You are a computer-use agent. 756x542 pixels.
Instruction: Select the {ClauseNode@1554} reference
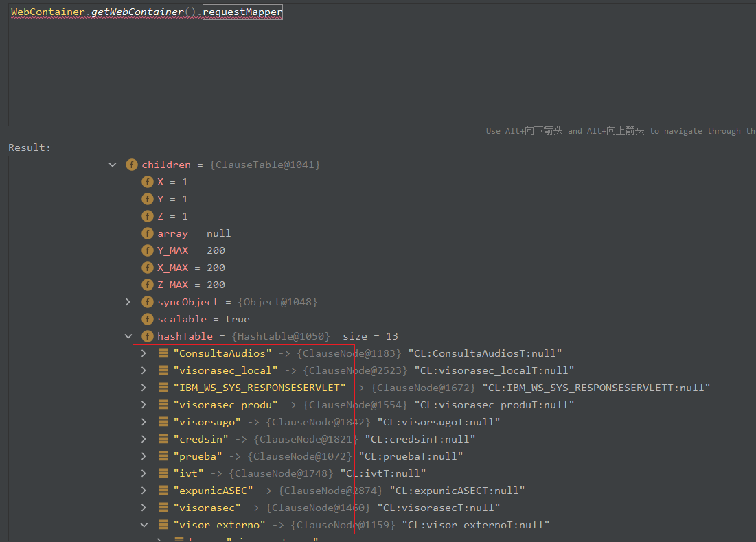pos(355,405)
